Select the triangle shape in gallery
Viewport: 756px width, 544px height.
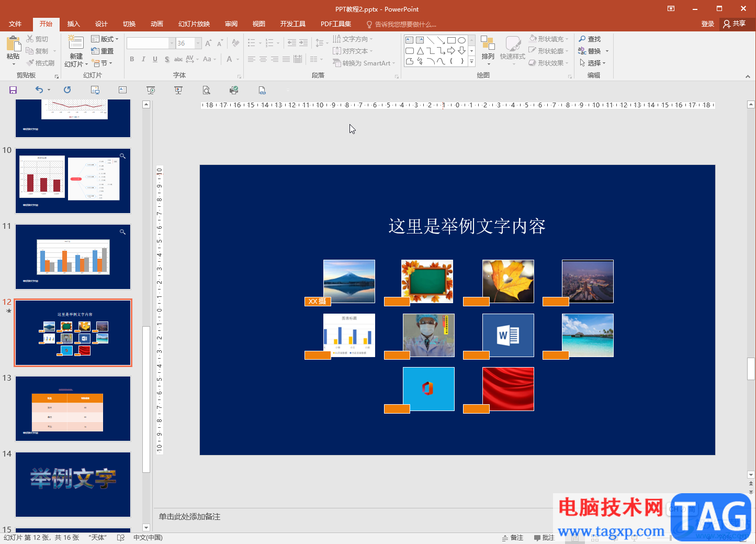420,51
